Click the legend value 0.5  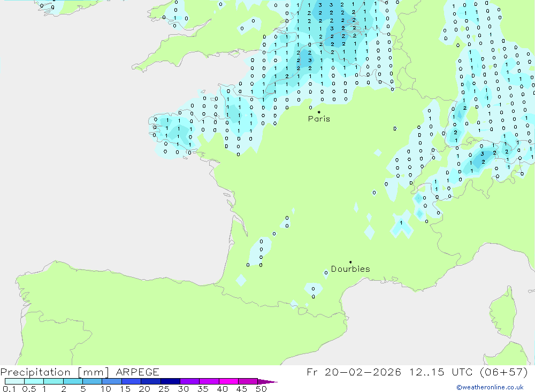click(x=29, y=389)
